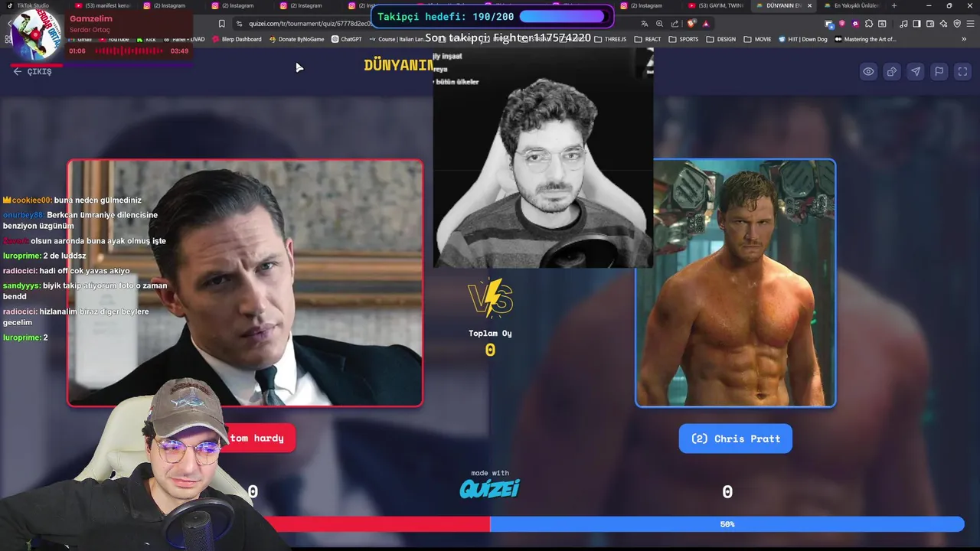Vote for the tom hardy button
The width and height of the screenshot is (980, 551).
coord(258,438)
